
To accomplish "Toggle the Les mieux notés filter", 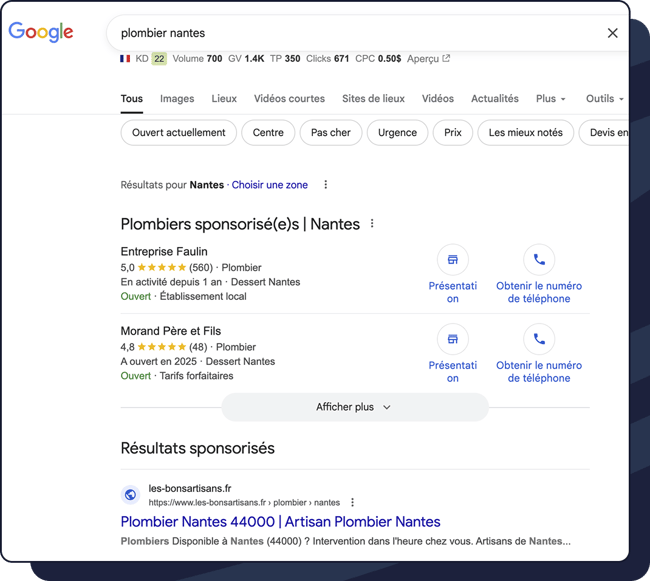I will coord(525,133).
